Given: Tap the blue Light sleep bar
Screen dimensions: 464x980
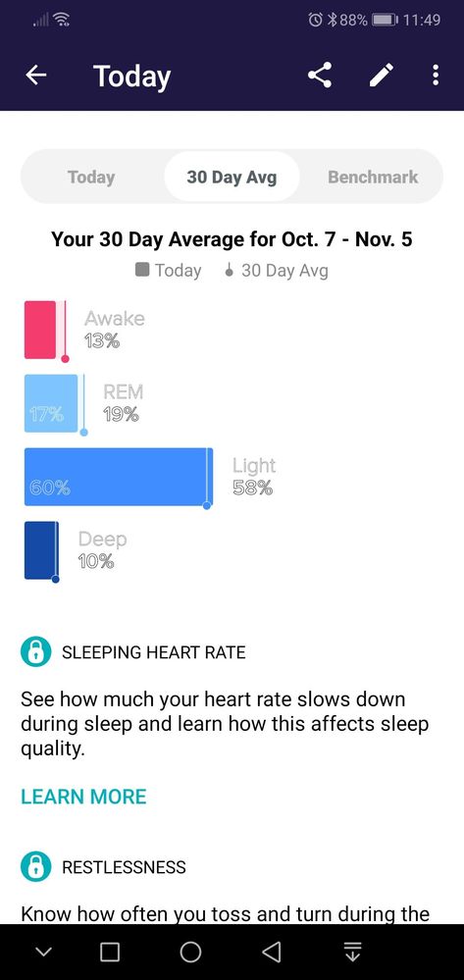Looking at the screenshot, I should (118, 477).
